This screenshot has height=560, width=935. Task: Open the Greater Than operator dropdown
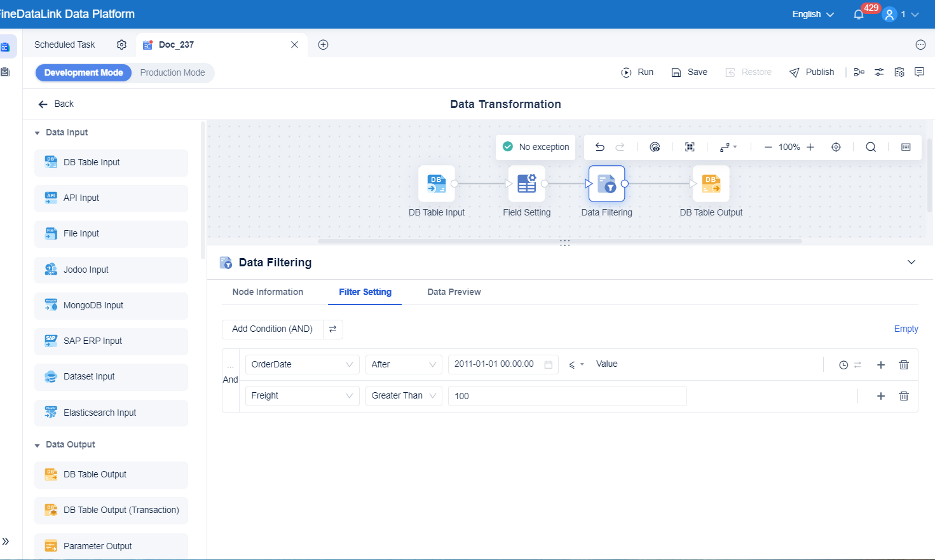pos(403,395)
